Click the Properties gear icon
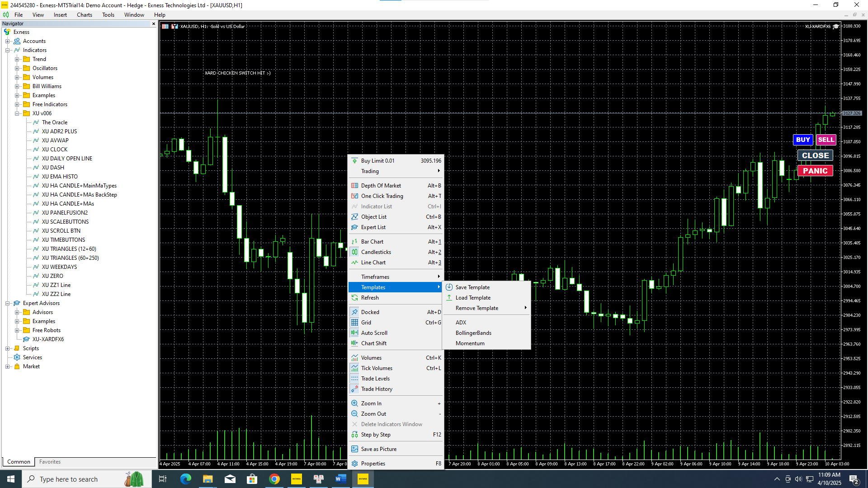This screenshot has width=868, height=488. pyautogui.click(x=354, y=464)
